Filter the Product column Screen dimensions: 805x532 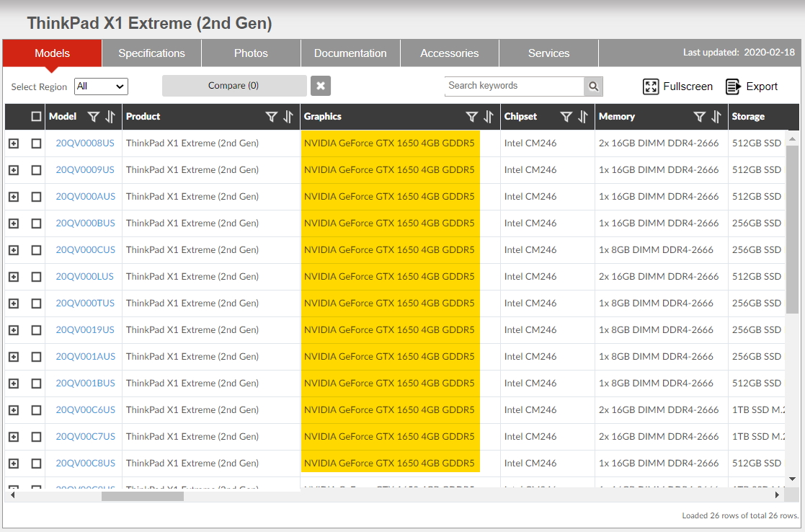[272, 117]
